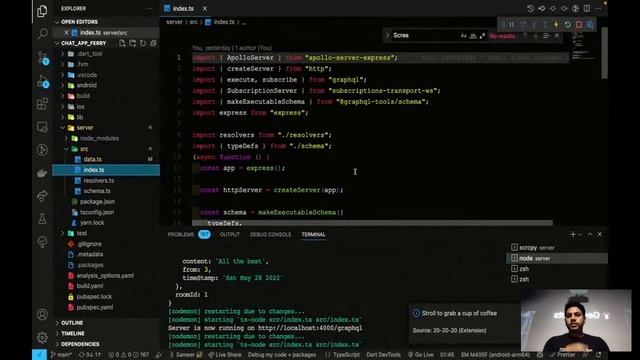640x360 pixels.
Task: Open the Live Share view icon
Action: click(x=42, y=196)
